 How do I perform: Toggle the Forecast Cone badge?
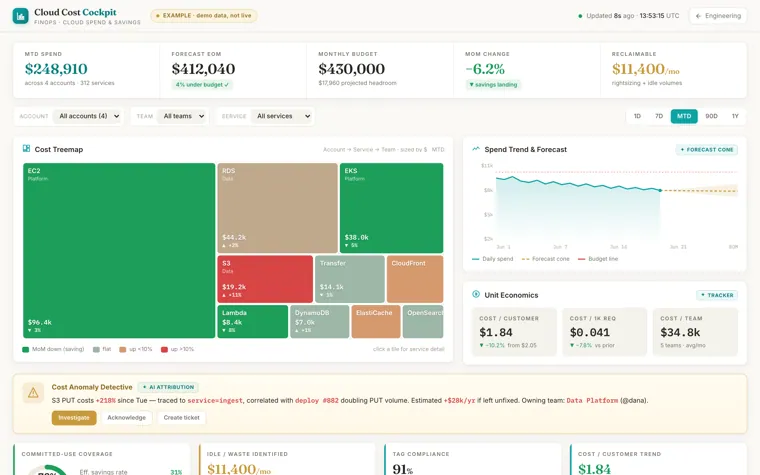pos(707,150)
